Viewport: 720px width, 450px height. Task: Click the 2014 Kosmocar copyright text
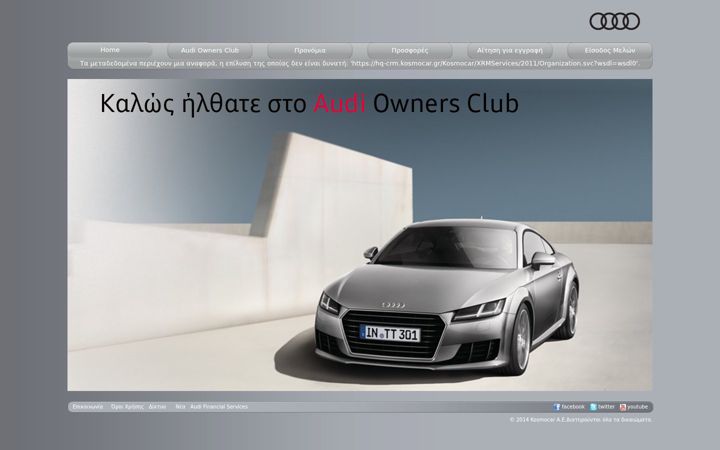(580, 420)
